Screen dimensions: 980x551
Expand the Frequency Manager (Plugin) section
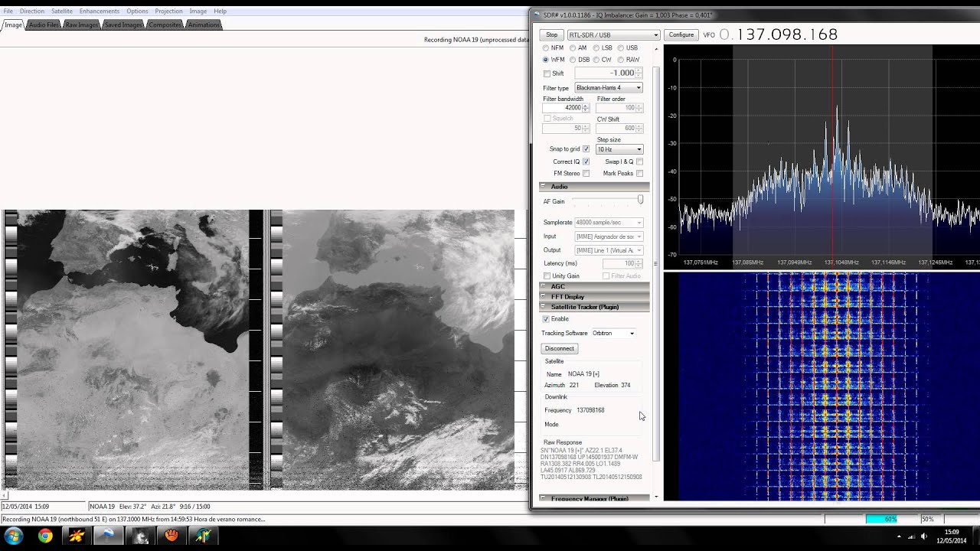[x=594, y=498]
